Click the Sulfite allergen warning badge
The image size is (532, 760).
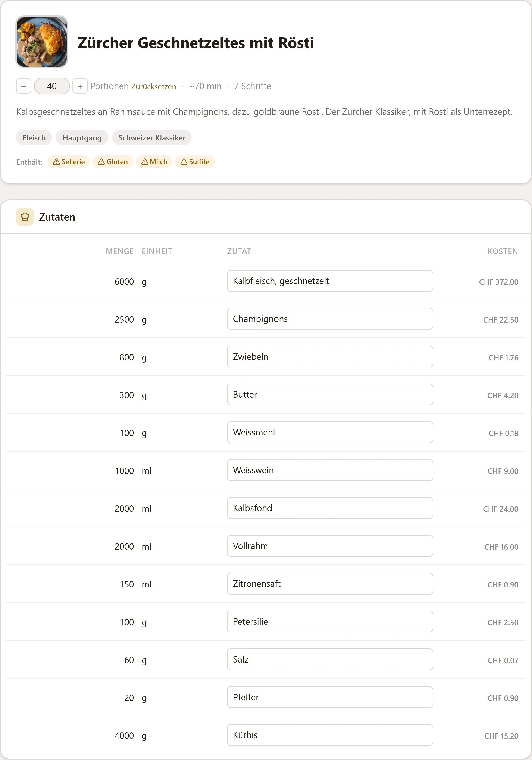coord(195,162)
